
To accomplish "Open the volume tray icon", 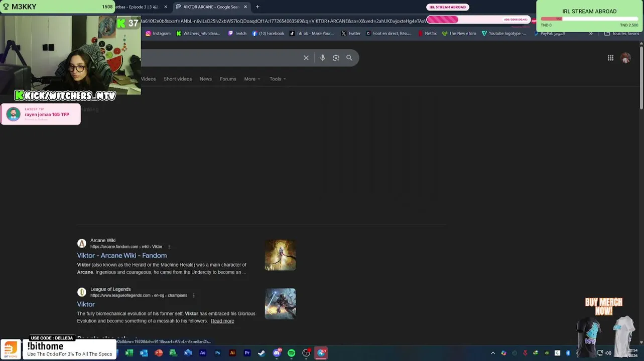I will (608, 353).
